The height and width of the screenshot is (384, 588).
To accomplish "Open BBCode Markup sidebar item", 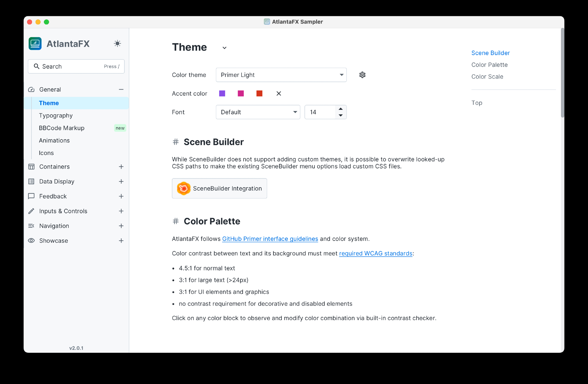I will click(x=61, y=128).
